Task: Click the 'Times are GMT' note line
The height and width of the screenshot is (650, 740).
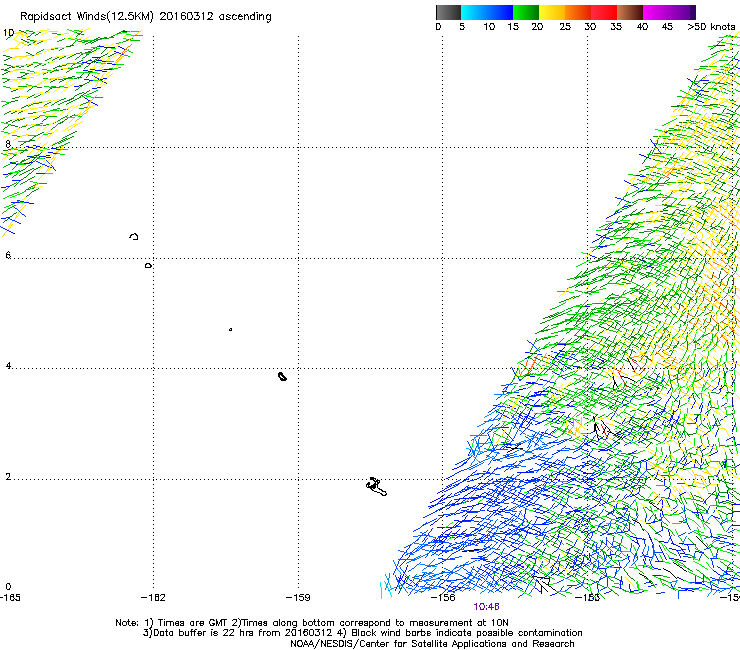Action: pos(311,623)
